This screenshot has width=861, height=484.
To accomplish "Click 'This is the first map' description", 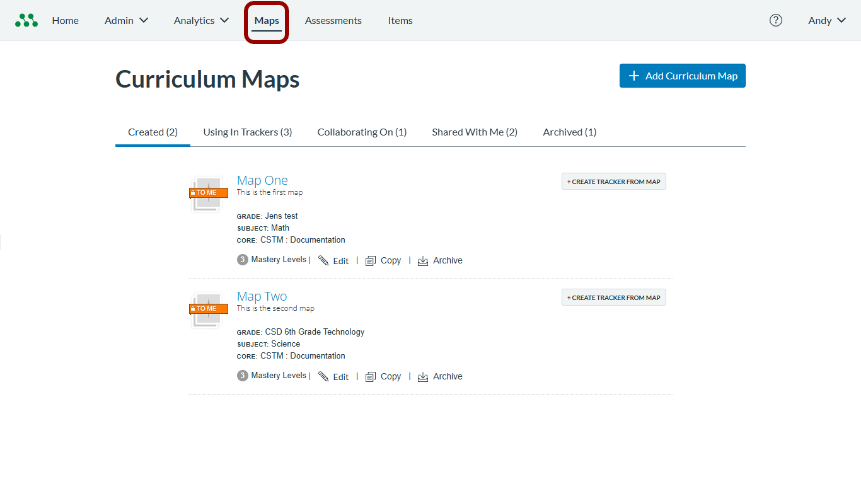I will tap(270, 192).
